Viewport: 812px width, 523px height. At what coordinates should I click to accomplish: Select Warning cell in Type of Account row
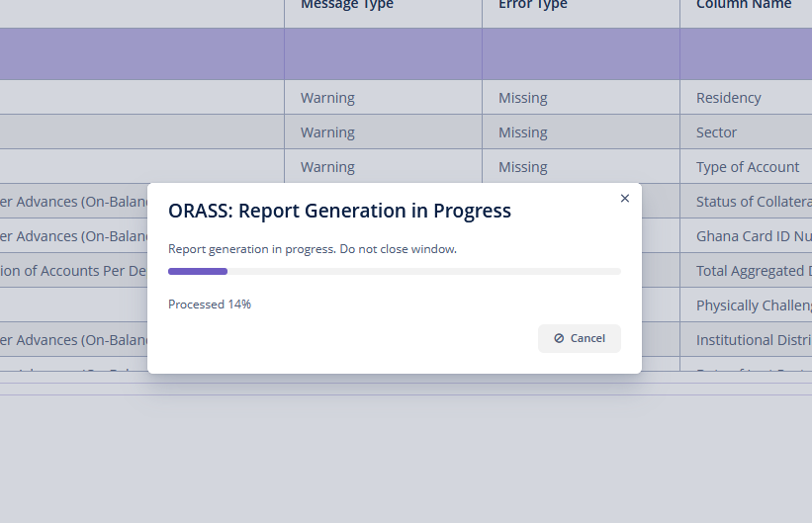click(x=383, y=167)
